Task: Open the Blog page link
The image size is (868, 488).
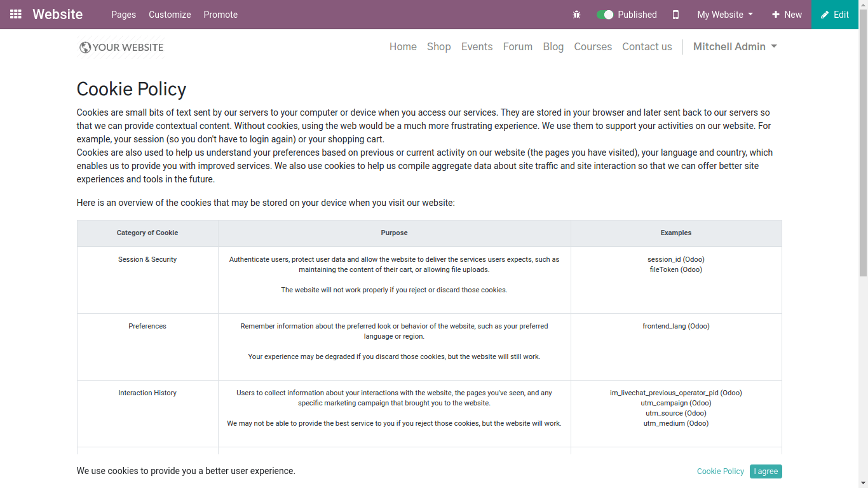Action: [x=553, y=46]
